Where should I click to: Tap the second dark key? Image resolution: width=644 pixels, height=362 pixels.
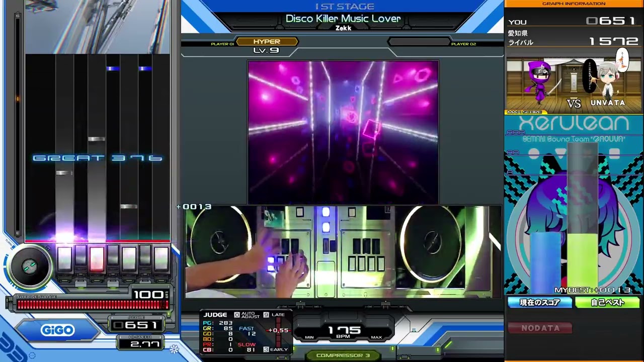click(80, 256)
